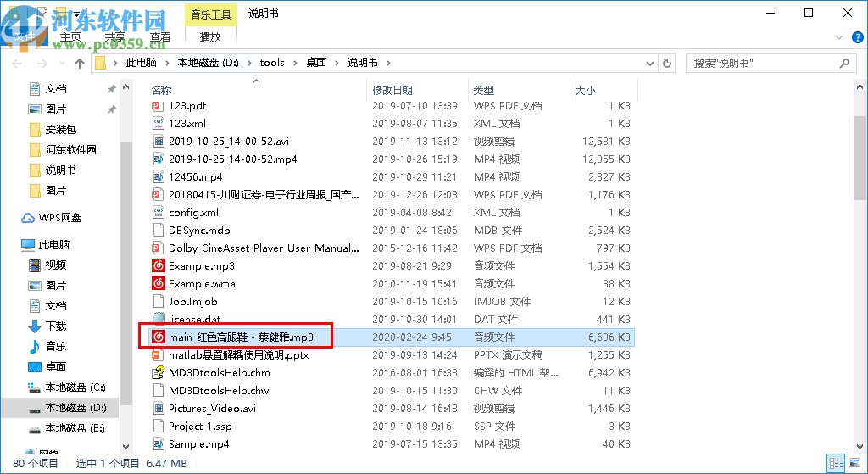Select 20180415-川财证券 PDF file name
The width and height of the screenshot is (868, 474).
(264, 195)
